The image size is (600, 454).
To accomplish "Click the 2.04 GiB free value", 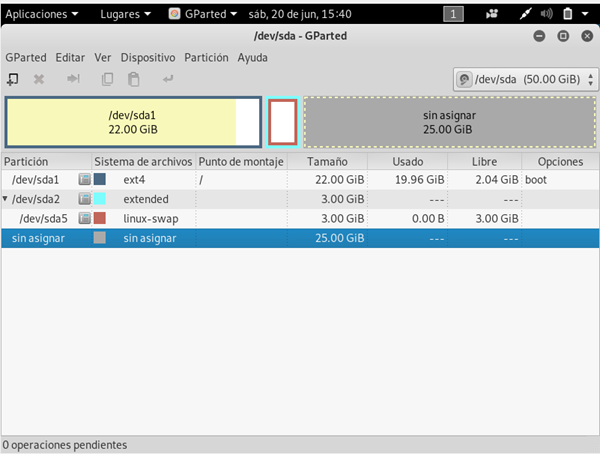I will [x=497, y=180].
